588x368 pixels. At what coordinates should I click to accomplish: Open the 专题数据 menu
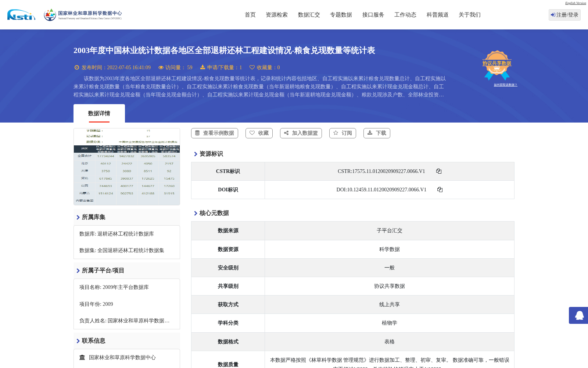341,15
